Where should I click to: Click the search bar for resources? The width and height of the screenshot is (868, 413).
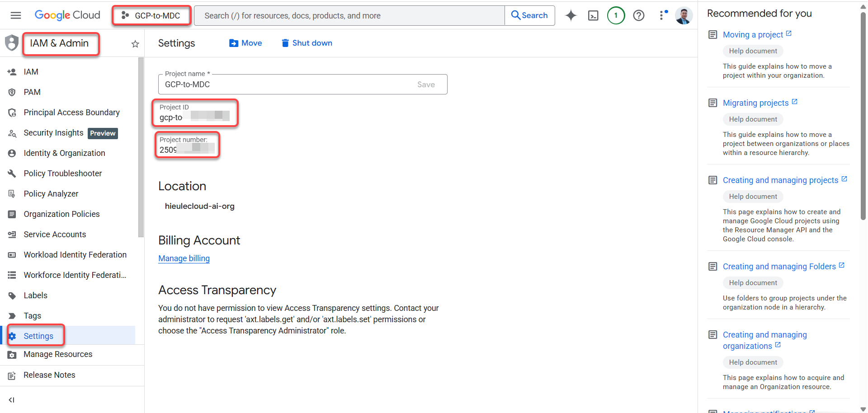[349, 16]
